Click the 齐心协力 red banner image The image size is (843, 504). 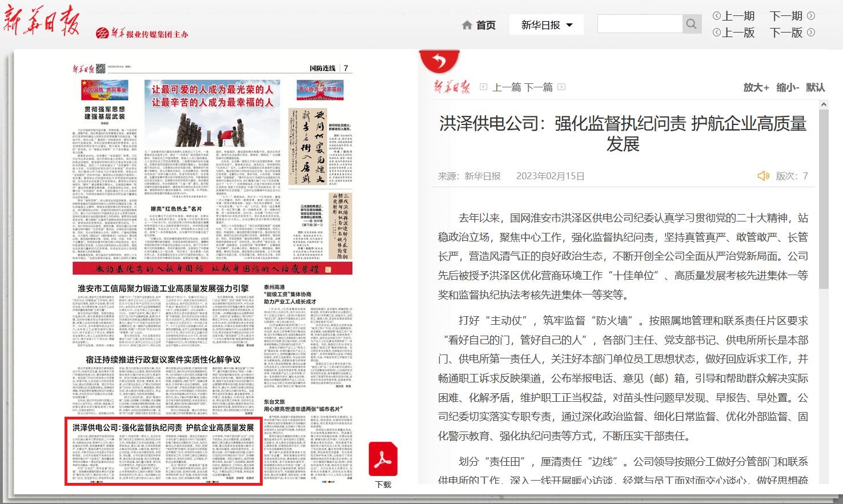pyautogui.click(x=320, y=90)
